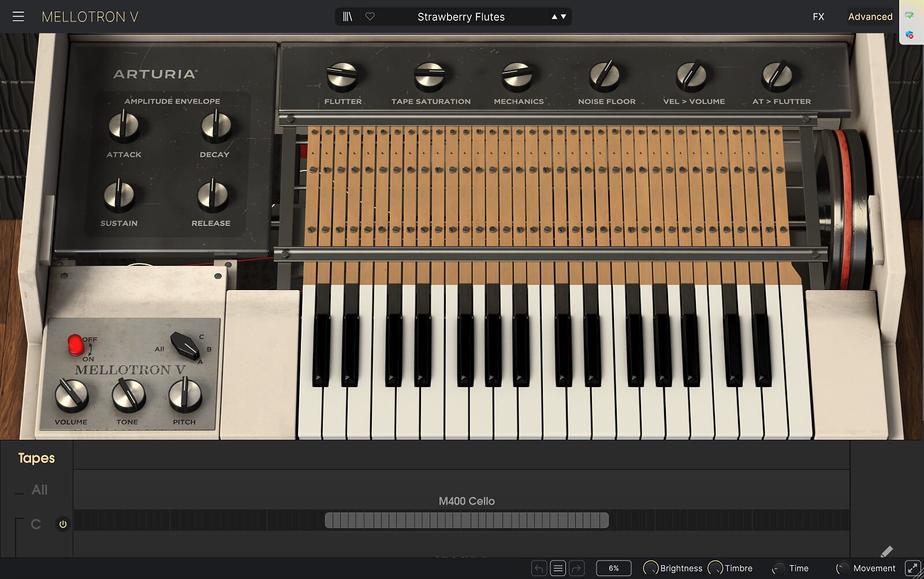Turn the A/B/C track selector switch
This screenshot has height=579, width=924.
(185, 346)
